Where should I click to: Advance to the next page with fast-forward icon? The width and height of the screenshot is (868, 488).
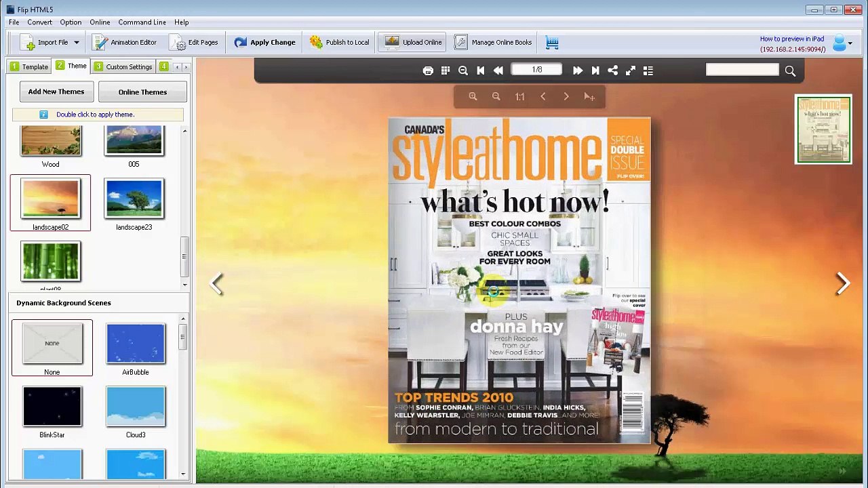point(578,70)
